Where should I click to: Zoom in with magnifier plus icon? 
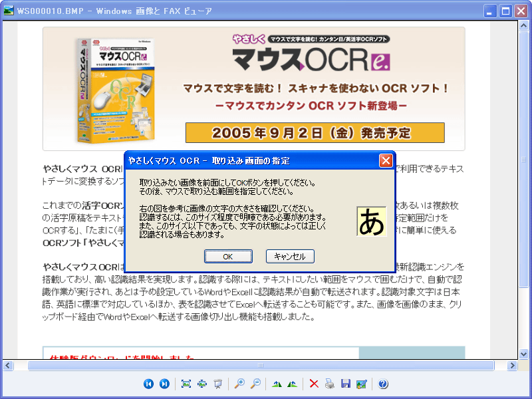(x=239, y=384)
